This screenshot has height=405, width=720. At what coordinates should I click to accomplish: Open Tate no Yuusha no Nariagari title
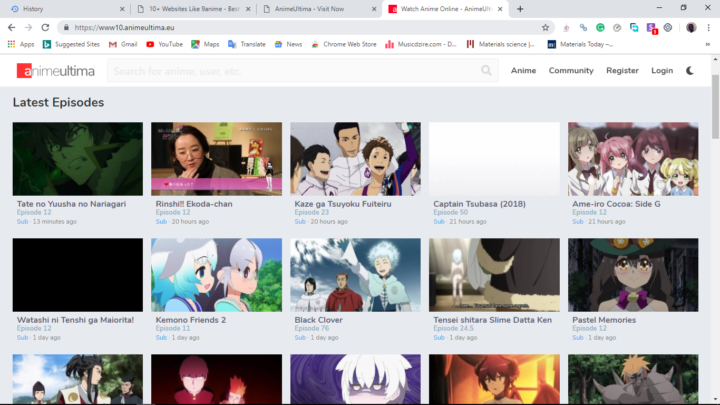[71, 204]
